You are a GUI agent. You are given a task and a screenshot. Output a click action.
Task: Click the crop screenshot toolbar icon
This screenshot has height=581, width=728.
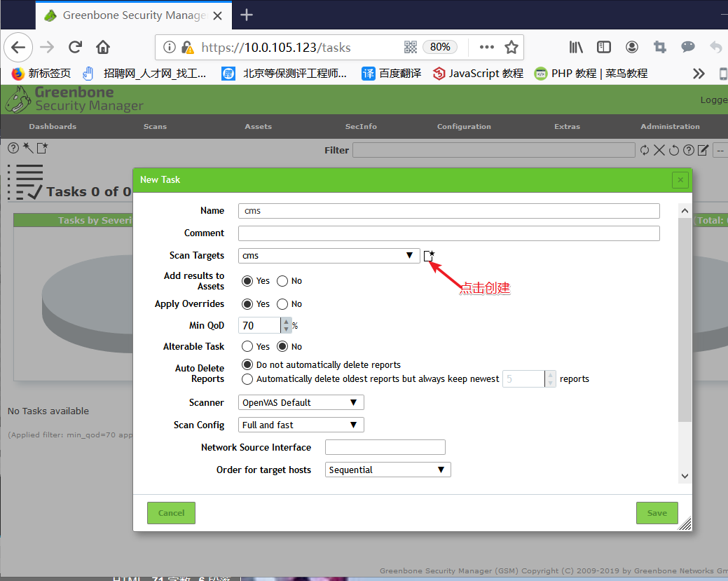pyautogui.click(x=660, y=47)
